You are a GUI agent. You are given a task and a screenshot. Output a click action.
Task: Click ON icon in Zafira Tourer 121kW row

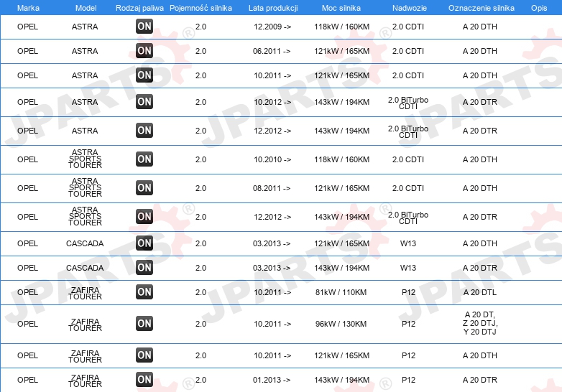click(144, 355)
